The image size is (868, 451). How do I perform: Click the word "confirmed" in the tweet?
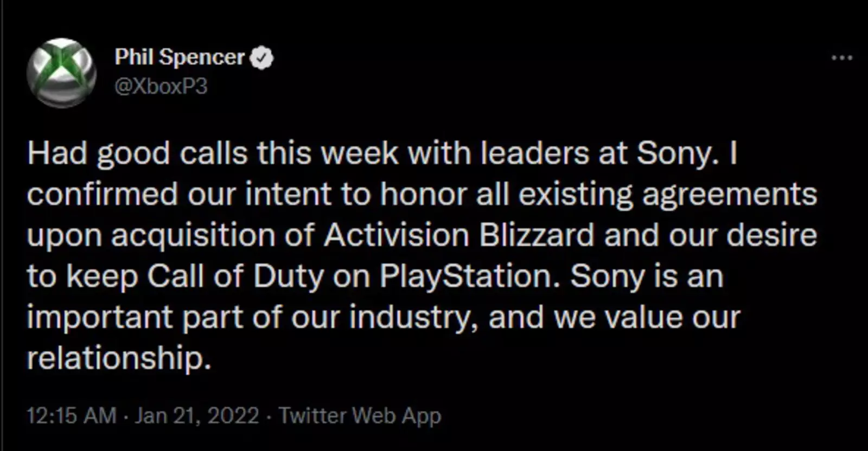pos(103,195)
